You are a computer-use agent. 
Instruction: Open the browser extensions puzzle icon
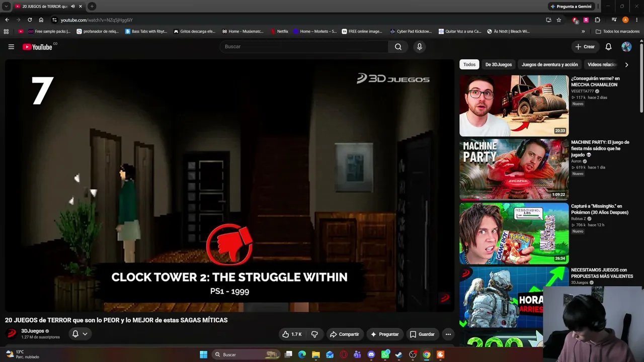click(598, 20)
